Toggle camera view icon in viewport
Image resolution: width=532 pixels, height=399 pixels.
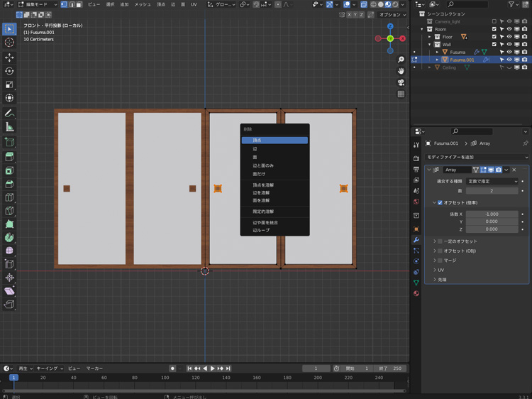coord(401,82)
